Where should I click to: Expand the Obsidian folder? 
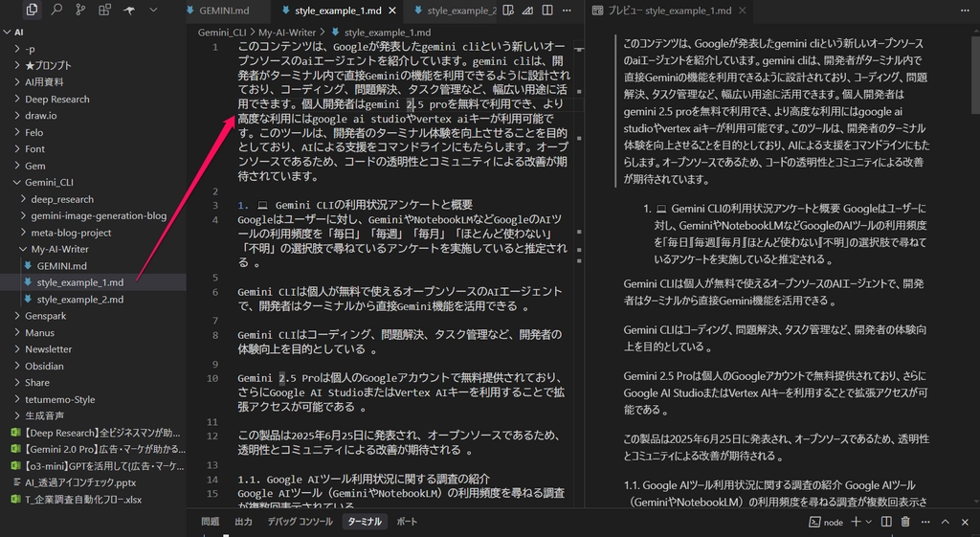click(x=17, y=366)
